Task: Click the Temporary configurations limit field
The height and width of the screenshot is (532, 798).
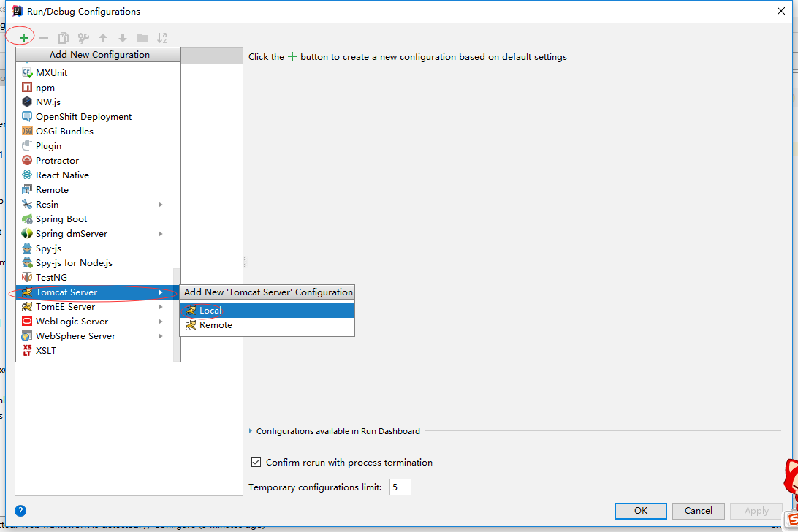Action: pos(400,487)
